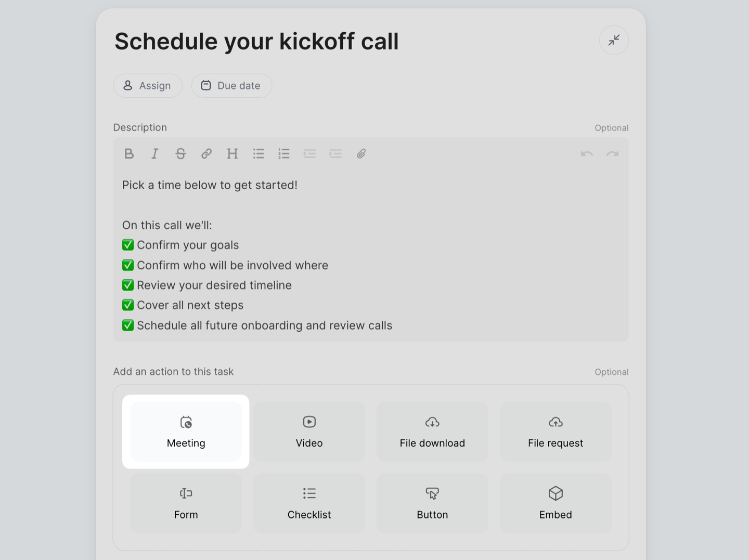749x560 pixels.
Task: Toggle bold formatting in description toolbar
Action: (129, 153)
